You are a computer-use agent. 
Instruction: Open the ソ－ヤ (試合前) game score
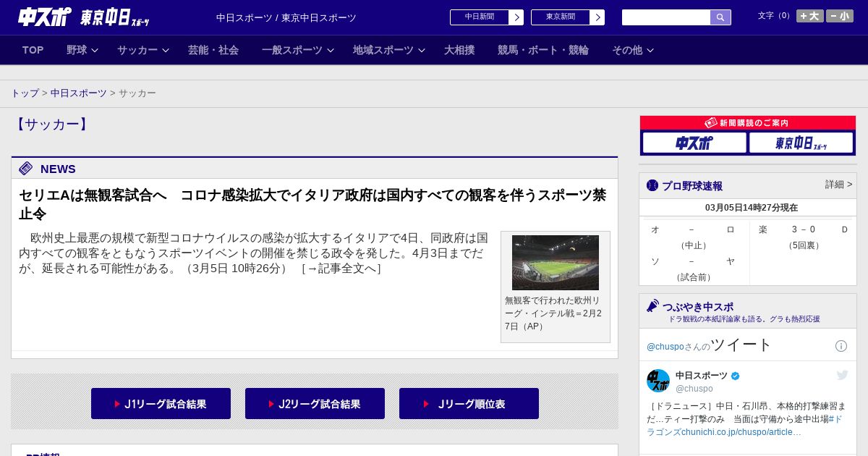(x=693, y=269)
